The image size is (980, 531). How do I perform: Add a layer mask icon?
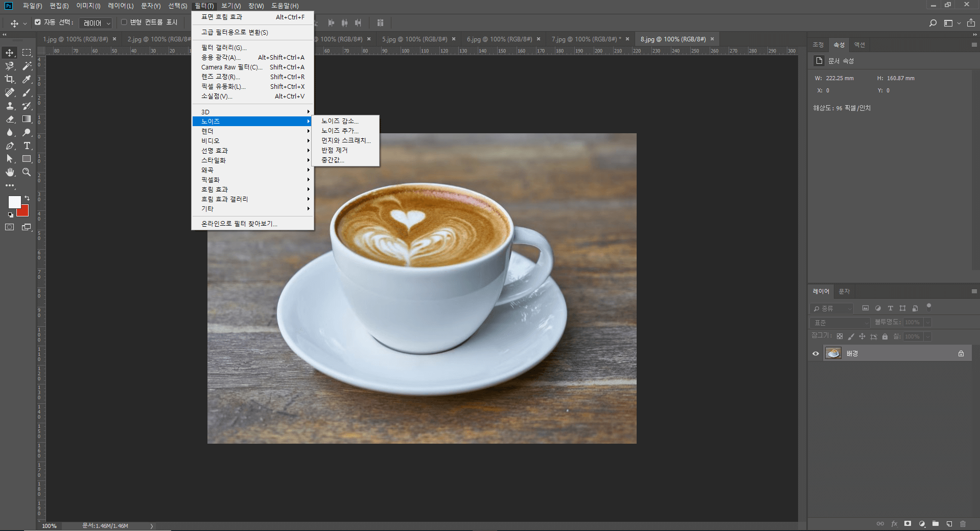(907, 524)
